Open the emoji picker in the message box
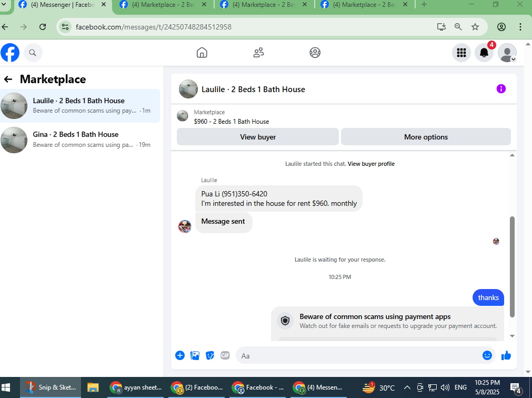Viewport: 532px width, 398px height. click(x=487, y=355)
